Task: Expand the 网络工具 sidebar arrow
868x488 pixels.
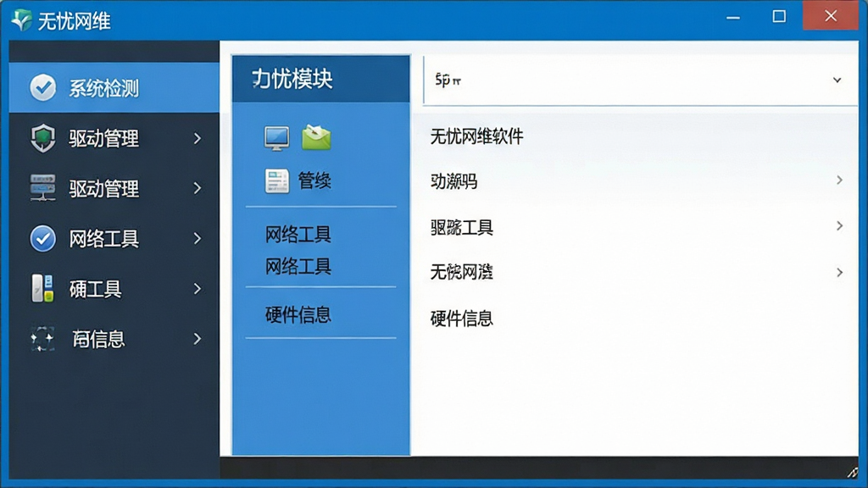Action: coord(198,238)
